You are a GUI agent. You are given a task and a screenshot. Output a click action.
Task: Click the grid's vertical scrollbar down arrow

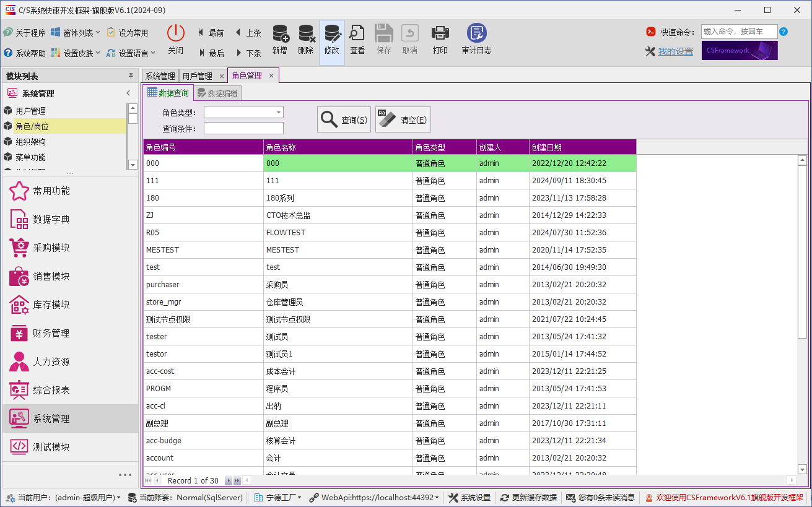point(802,469)
